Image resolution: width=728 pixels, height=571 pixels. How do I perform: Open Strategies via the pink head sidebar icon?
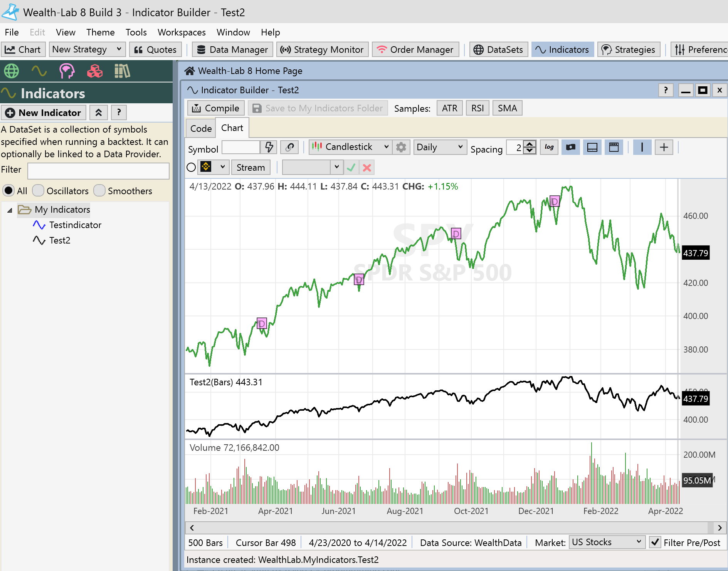[x=67, y=71]
